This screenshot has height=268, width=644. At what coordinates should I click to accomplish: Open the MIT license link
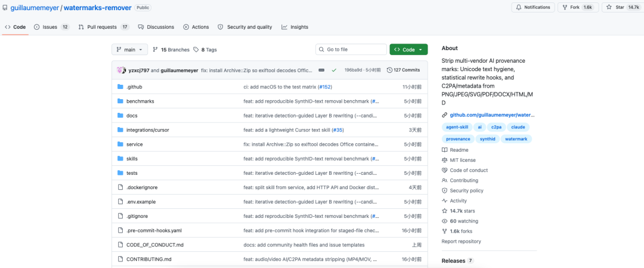(x=459, y=161)
